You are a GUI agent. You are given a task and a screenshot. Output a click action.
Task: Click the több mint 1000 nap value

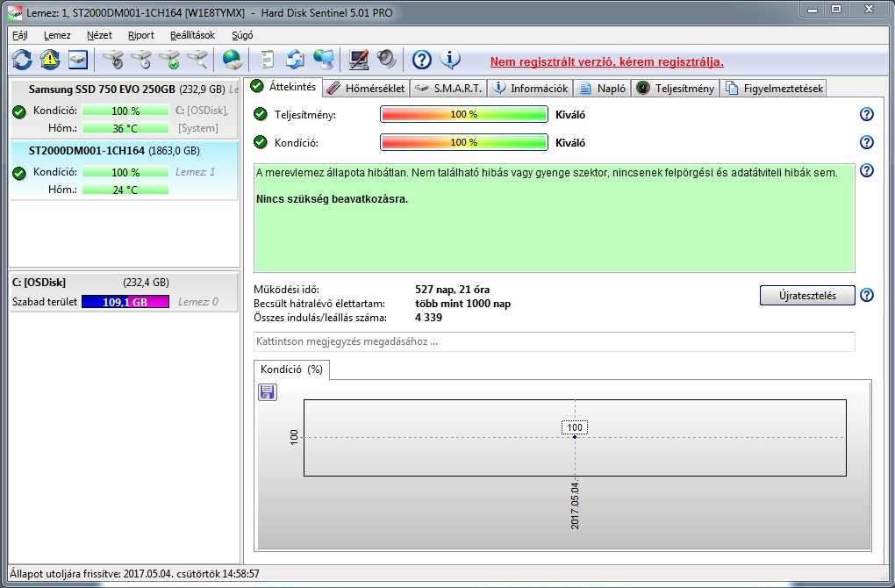(463, 304)
